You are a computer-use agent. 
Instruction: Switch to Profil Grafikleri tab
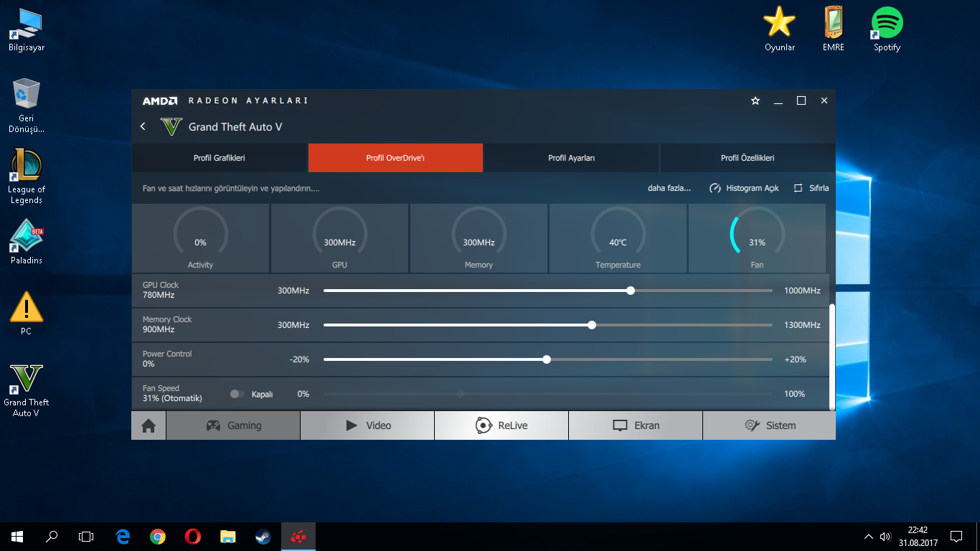coord(220,158)
